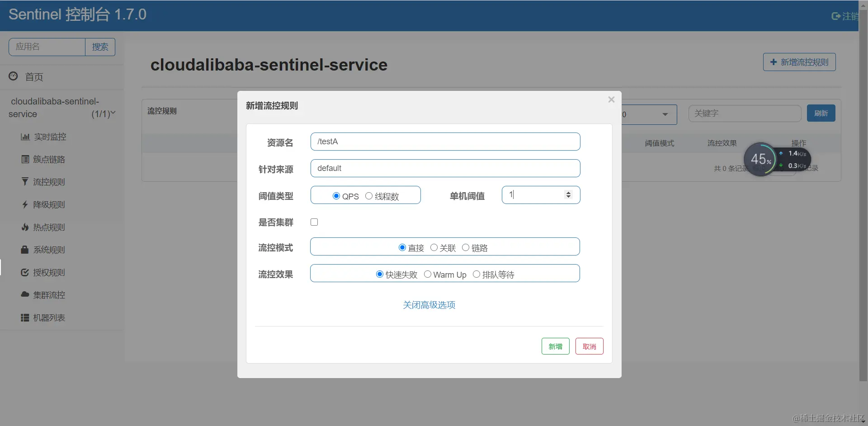Open the 机器列表 menu item

point(49,318)
